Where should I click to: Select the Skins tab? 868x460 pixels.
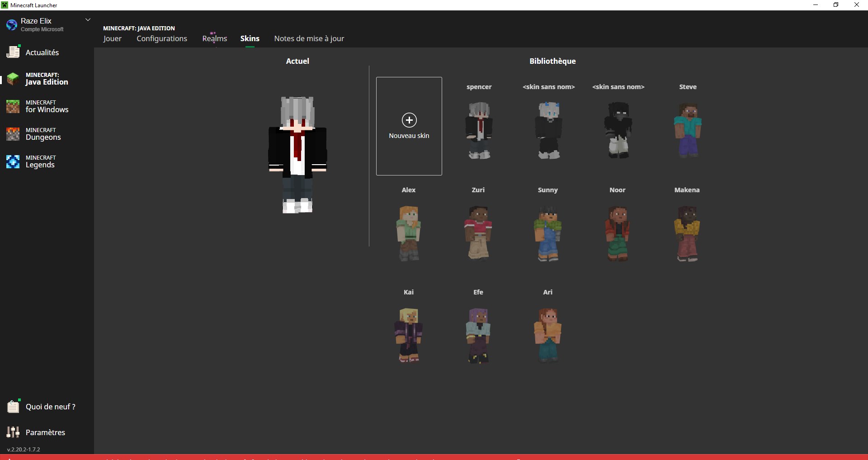pos(250,38)
